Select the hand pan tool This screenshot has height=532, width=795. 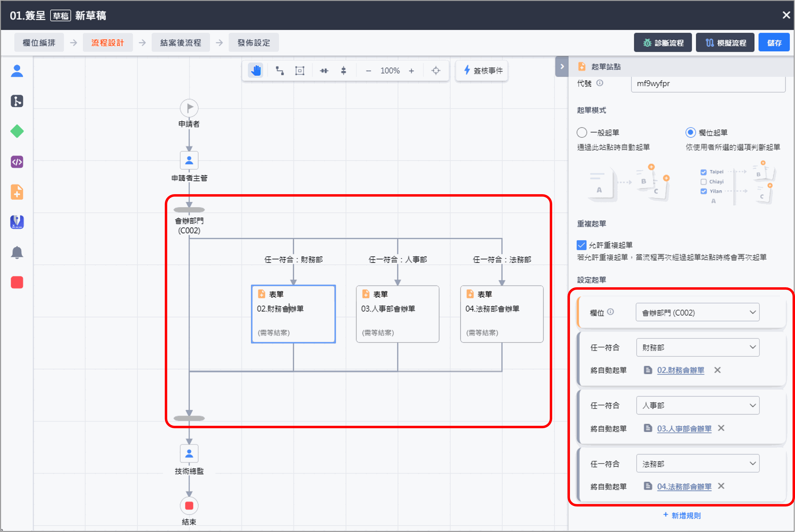[x=255, y=70]
